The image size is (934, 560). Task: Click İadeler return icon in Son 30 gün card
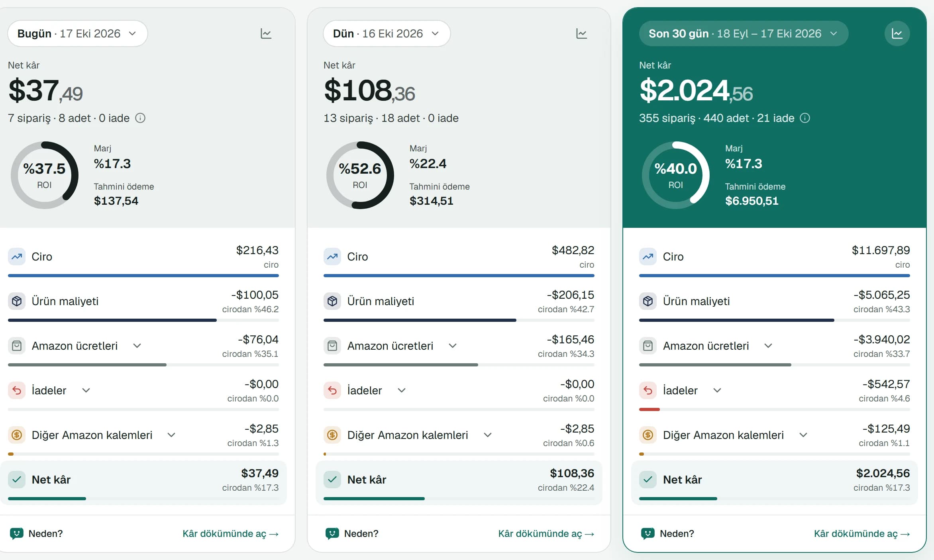pyautogui.click(x=648, y=390)
